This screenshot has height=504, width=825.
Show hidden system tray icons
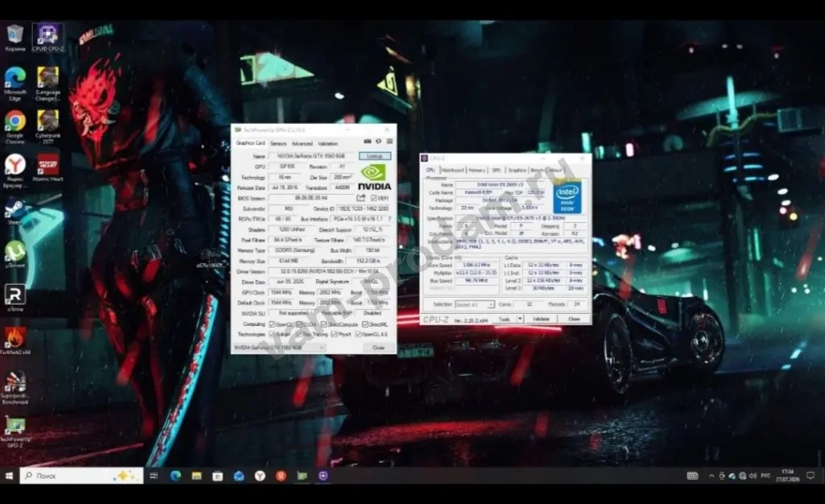711,476
